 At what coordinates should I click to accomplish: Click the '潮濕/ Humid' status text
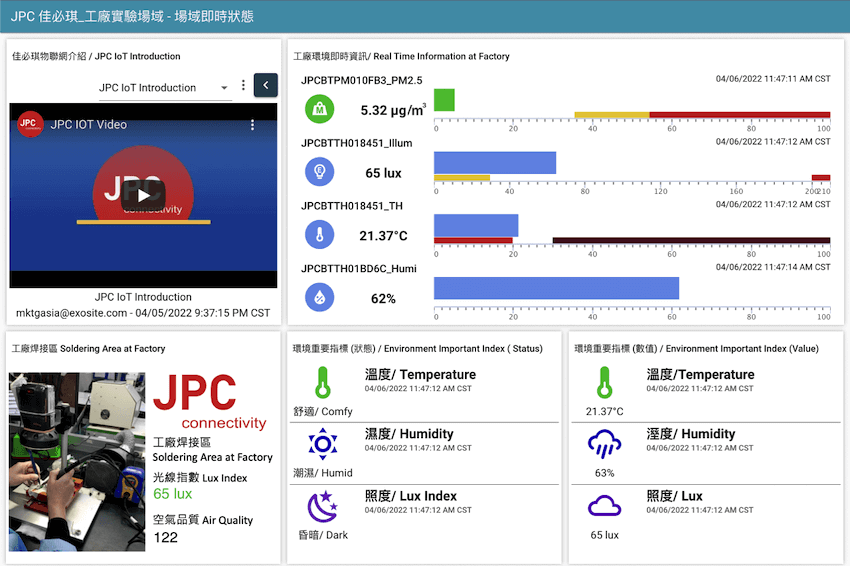point(323,473)
